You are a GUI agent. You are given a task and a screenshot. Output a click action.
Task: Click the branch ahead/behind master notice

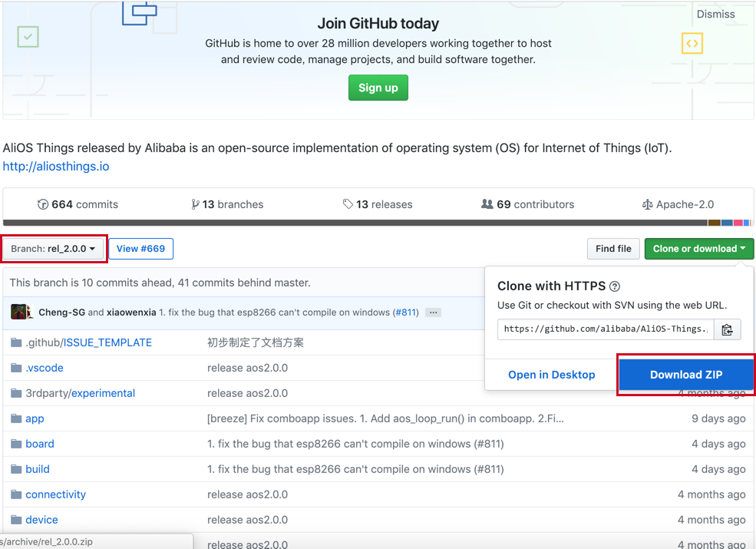click(x=160, y=283)
